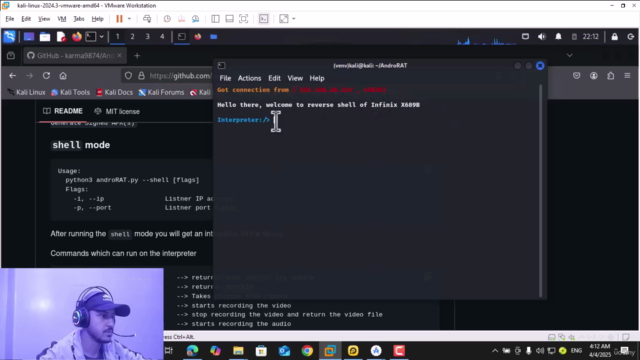Click the VMware console view icon

tap(264, 19)
